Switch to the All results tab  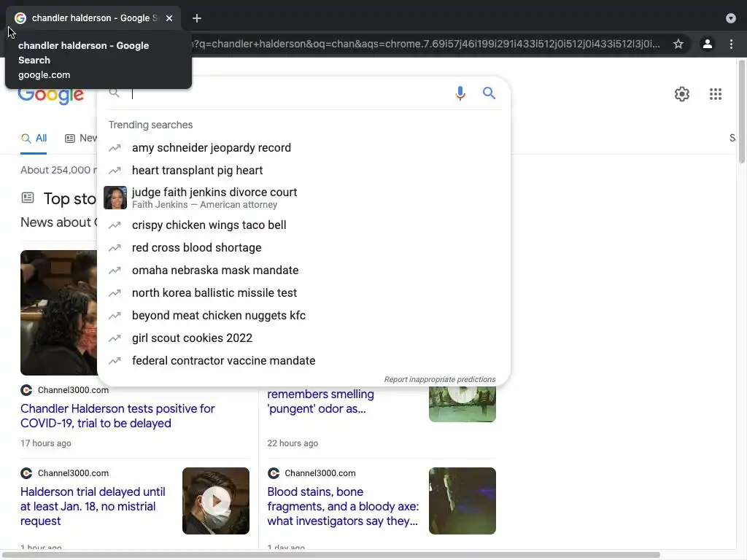click(34, 138)
